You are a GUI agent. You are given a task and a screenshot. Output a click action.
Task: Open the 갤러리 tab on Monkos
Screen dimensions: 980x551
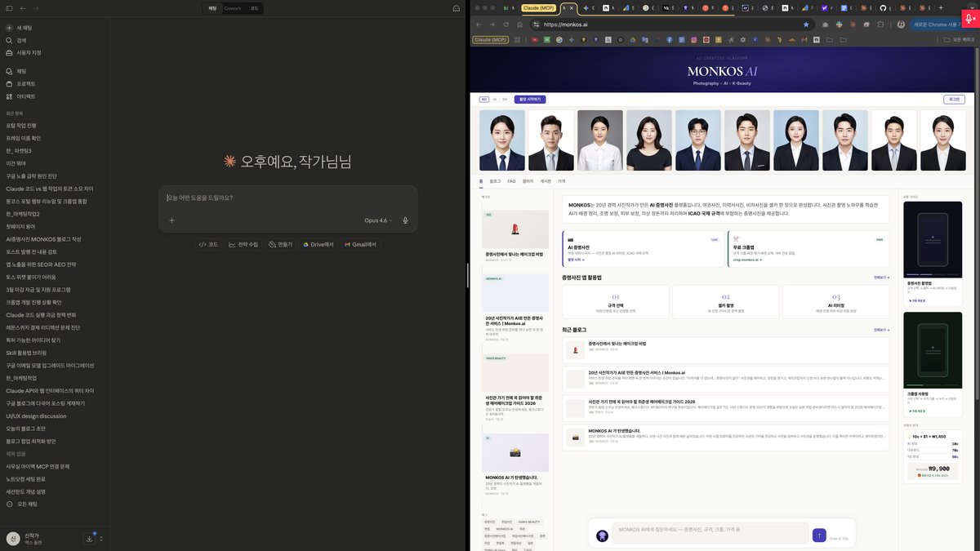pyautogui.click(x=528, y=180)
